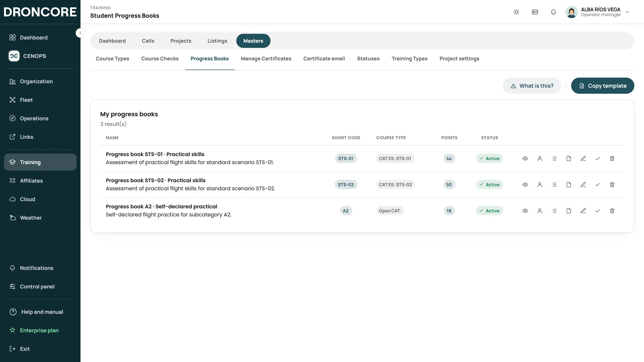The height and width of the screenshot is (362, 644).
Task: Open the list icon in STS-02 row
Action: pyautogui.click(x=554, y=185)
